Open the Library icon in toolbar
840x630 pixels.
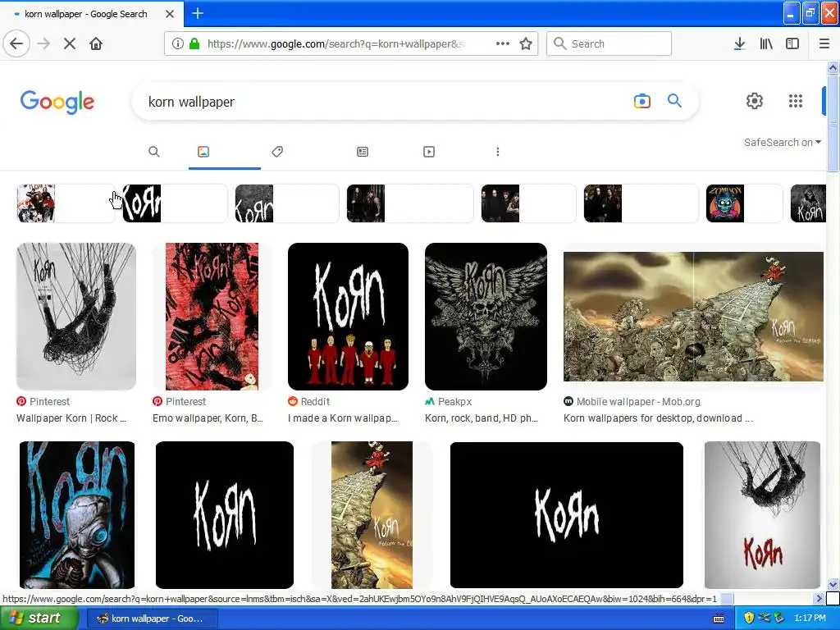click(x=766, y=43)
